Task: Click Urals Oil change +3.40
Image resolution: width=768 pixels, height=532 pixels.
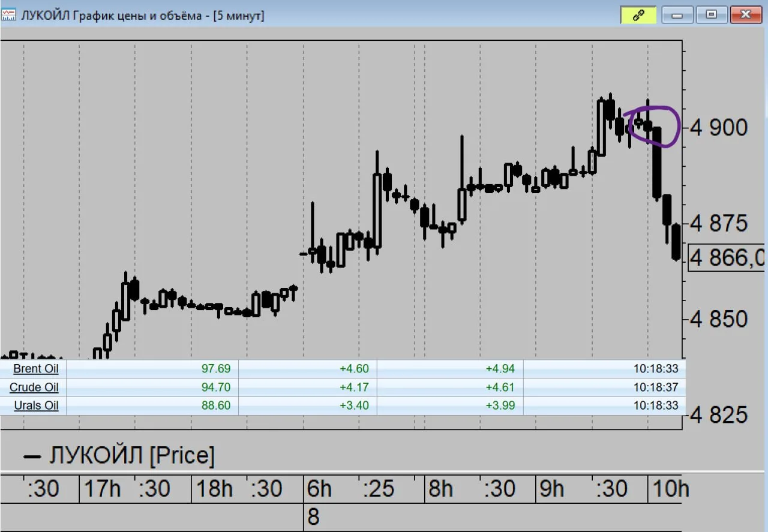Action: (x=354, y=405)
